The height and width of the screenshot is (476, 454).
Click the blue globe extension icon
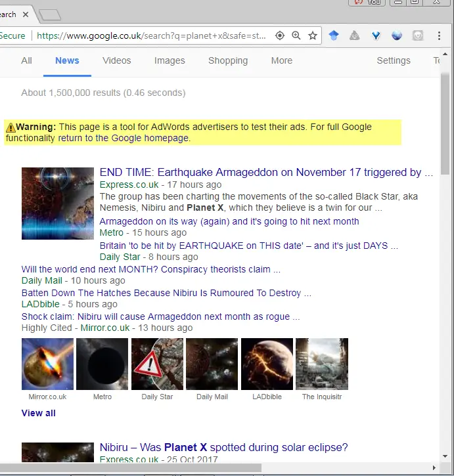pos(397,36)
